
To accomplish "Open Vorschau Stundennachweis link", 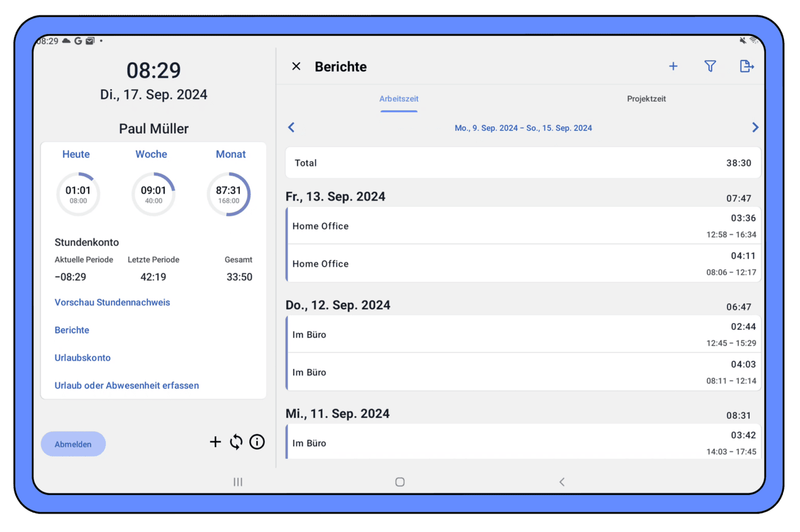I will [113, 302].
